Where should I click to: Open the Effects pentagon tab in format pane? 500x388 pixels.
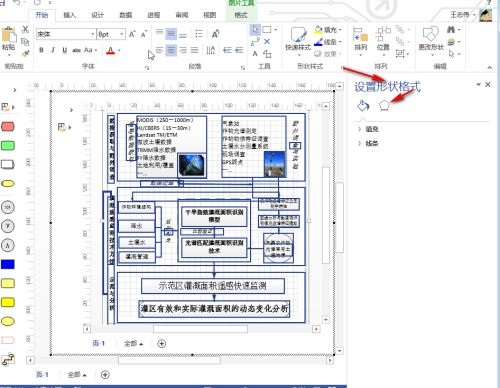[x=384, y=106]
